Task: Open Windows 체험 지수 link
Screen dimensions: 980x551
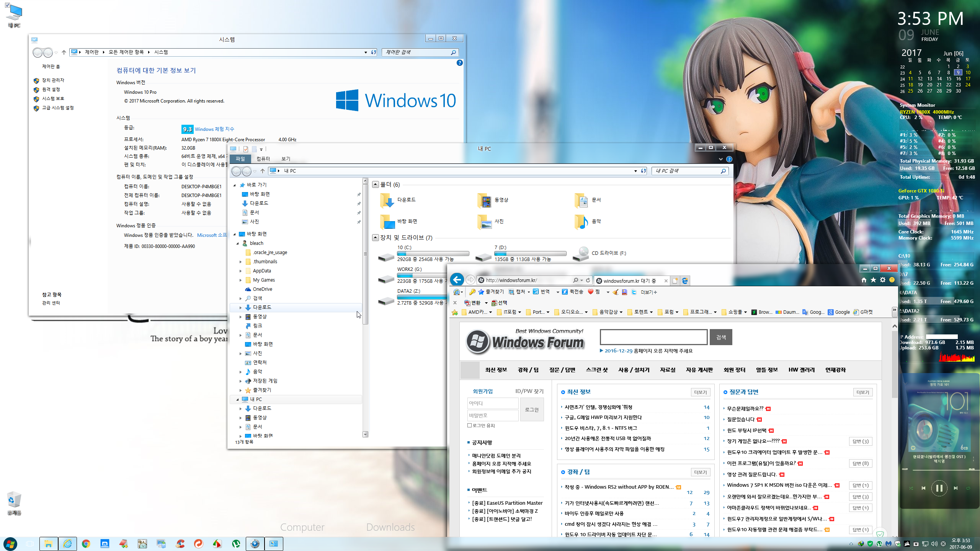Action: point(214,129)
